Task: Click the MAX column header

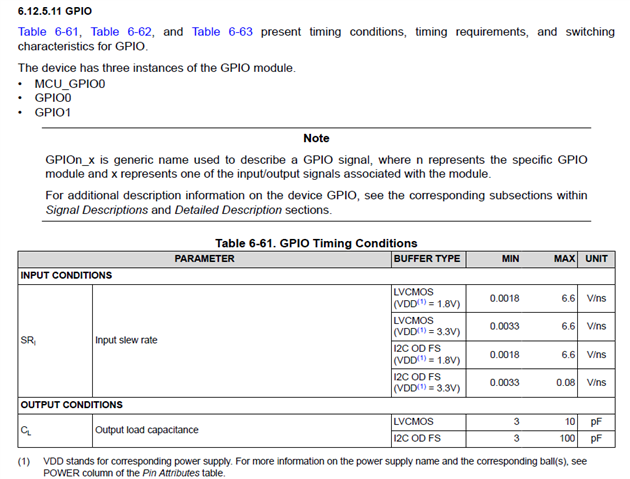Action: (x=565, y=259)
